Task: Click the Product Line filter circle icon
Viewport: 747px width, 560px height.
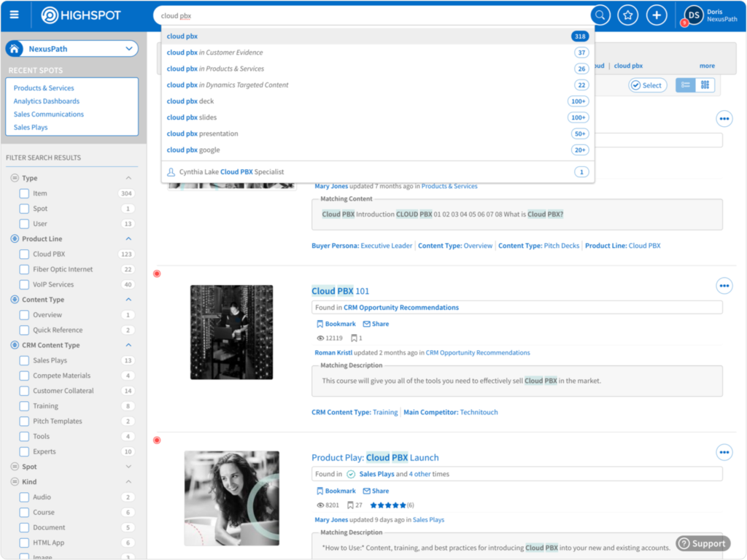Action: pos(15,238)
